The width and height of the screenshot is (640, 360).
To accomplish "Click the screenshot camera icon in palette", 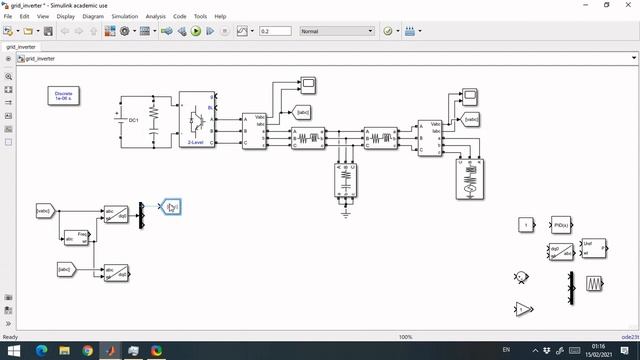I will tap(8, 298).
